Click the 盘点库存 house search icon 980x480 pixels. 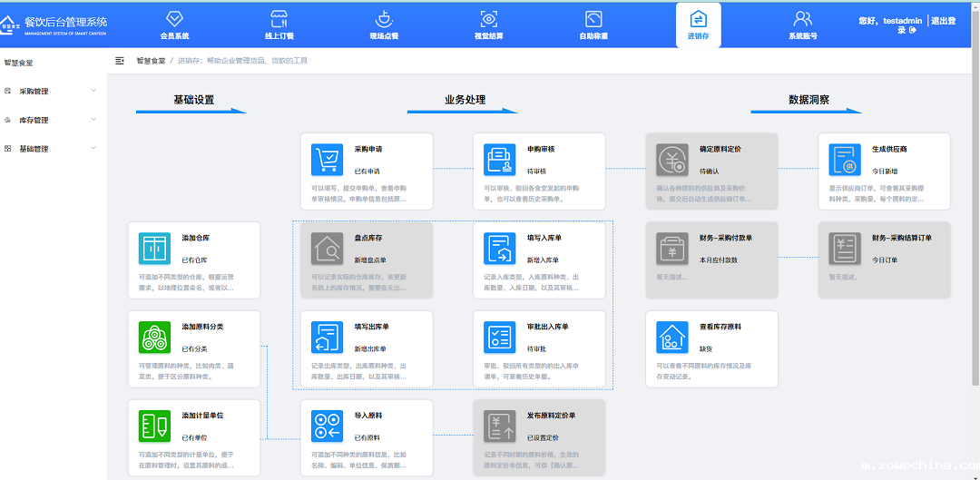tap(327, 248)
